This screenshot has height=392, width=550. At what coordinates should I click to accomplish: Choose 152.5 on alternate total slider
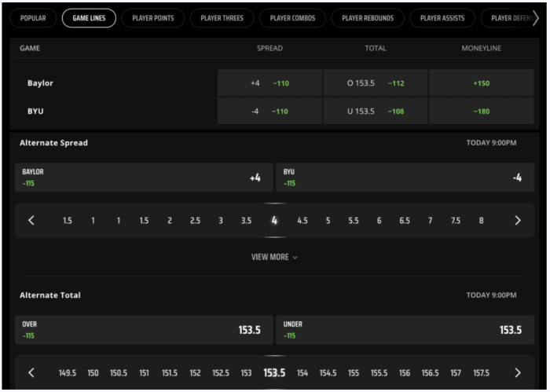click(221, 372)
